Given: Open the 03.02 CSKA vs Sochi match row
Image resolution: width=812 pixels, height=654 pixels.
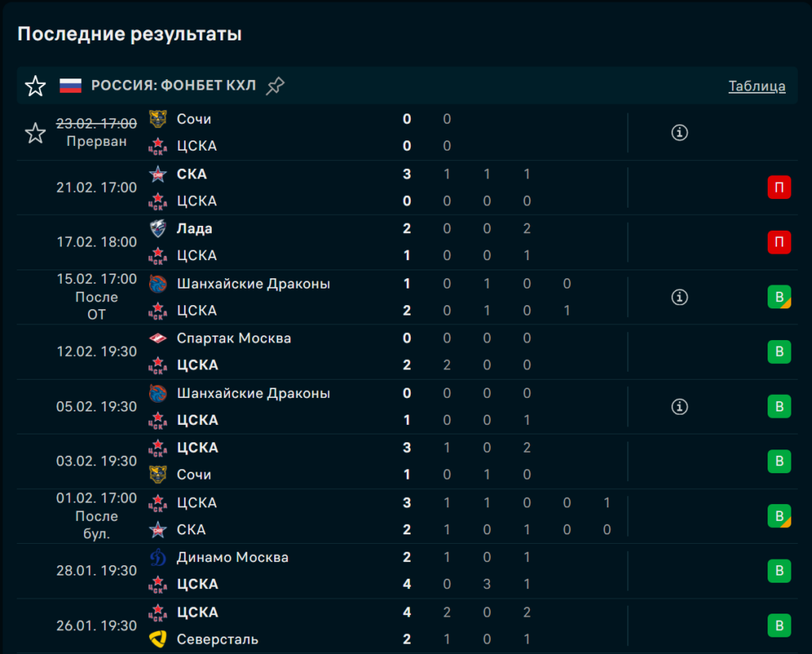Looking at the screenshot, I should coord(317,461).
